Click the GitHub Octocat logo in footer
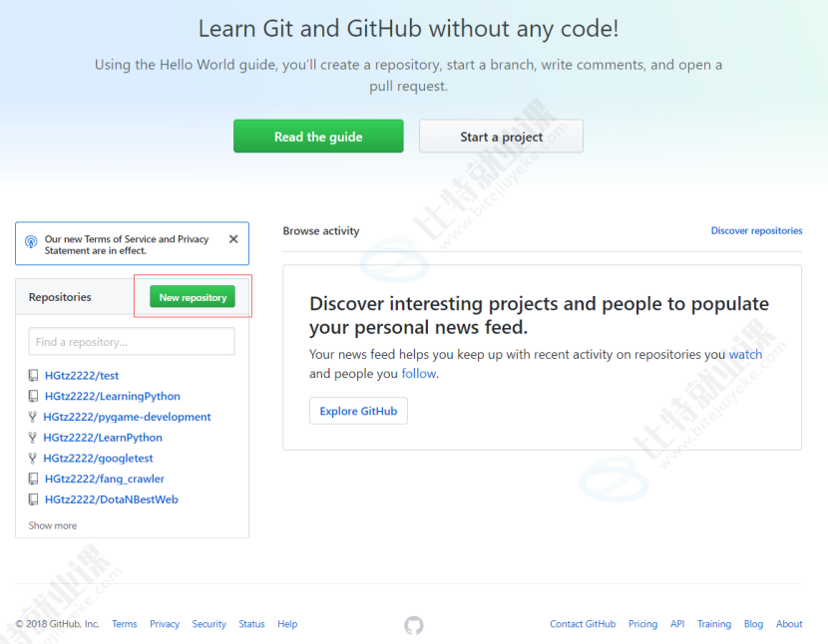The height and width of the screenshot is (644, 828). pos(413,625)
